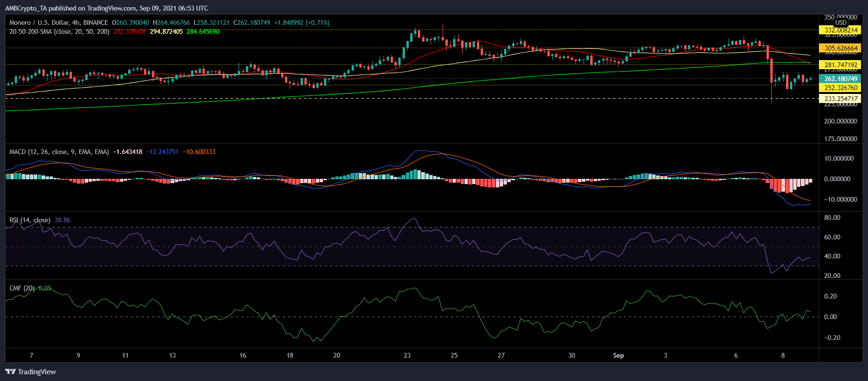Click the orange signal value −10.600333
Screen dimensions: 868x381
(199, 152)
